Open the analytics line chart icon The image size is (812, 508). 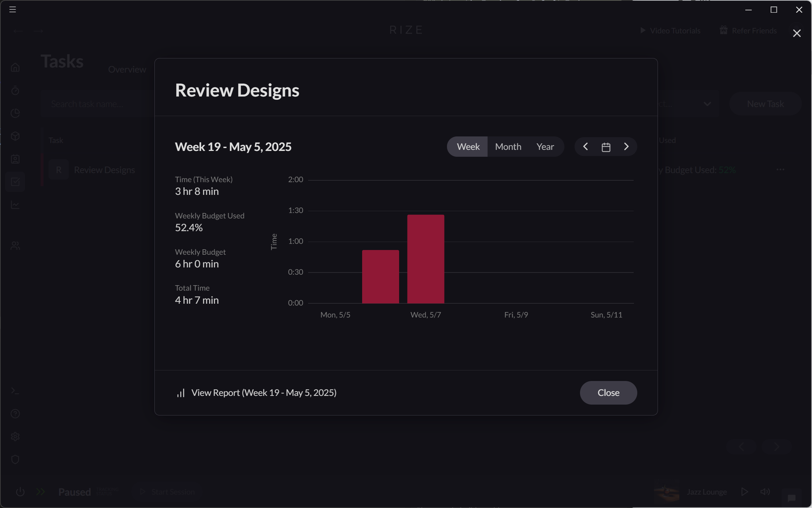(15, 204)
